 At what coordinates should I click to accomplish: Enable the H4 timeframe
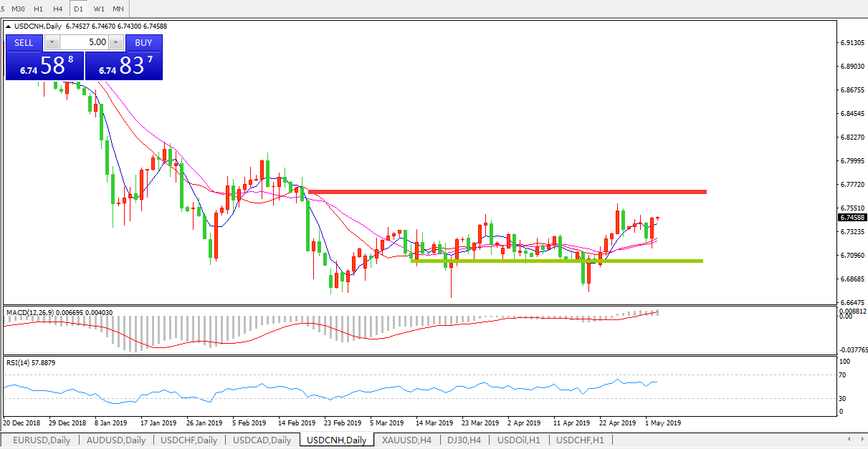[58, 9]
